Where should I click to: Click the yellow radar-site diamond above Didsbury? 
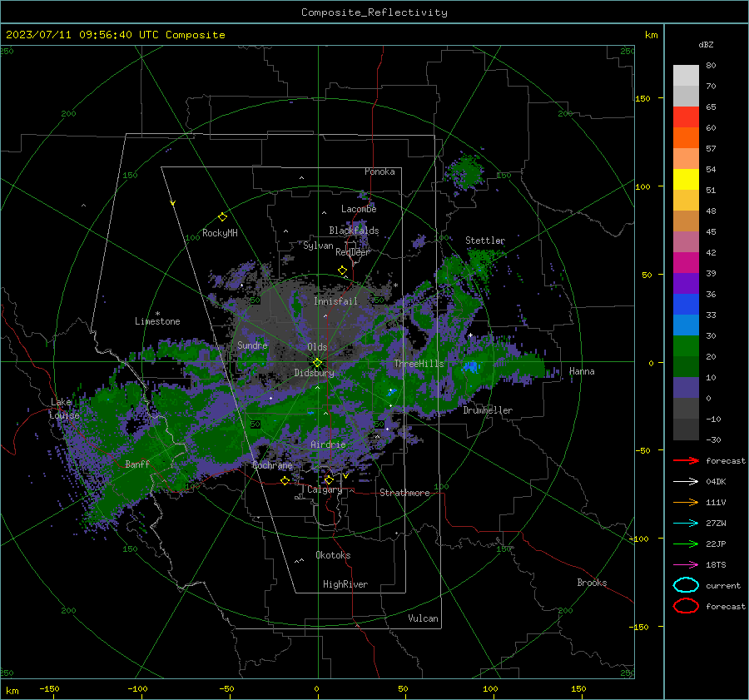pyautogui.click(x=317, y=363)
